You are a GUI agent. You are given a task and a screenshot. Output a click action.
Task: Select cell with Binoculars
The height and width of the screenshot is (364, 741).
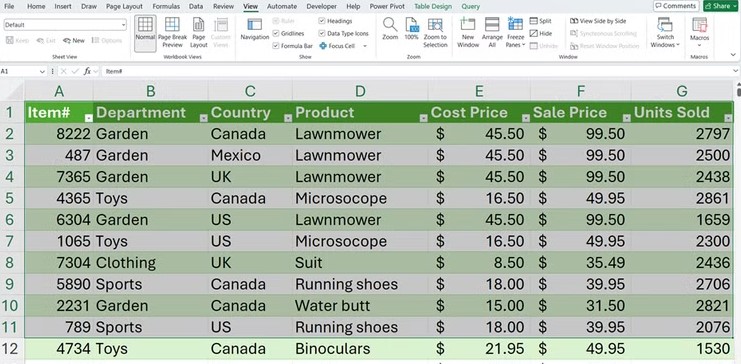360,349
